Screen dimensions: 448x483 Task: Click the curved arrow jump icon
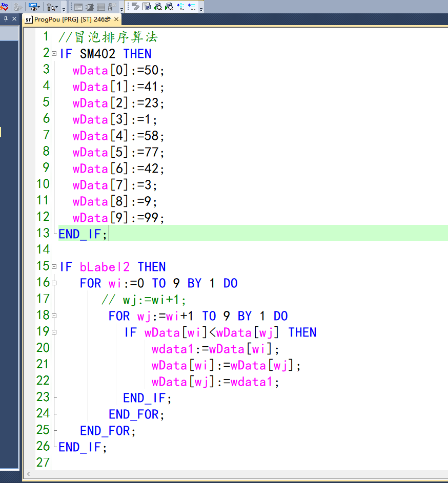point(135,7)
